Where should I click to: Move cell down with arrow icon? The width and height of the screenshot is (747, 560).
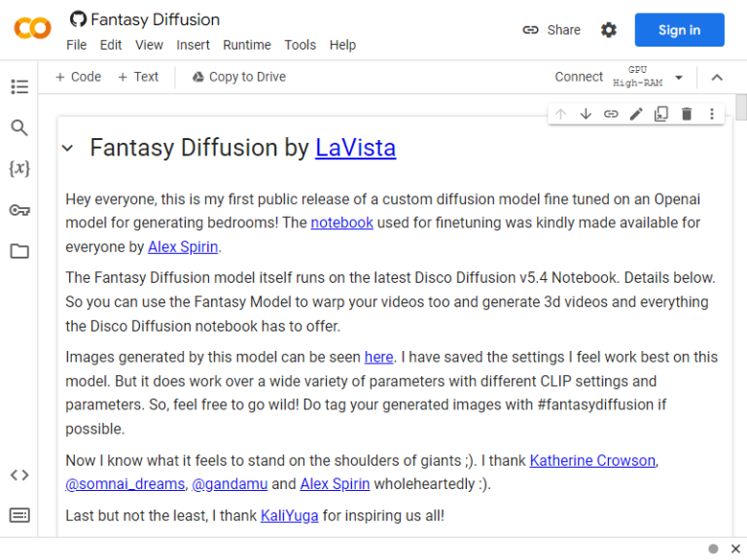[x=586, y=114]
